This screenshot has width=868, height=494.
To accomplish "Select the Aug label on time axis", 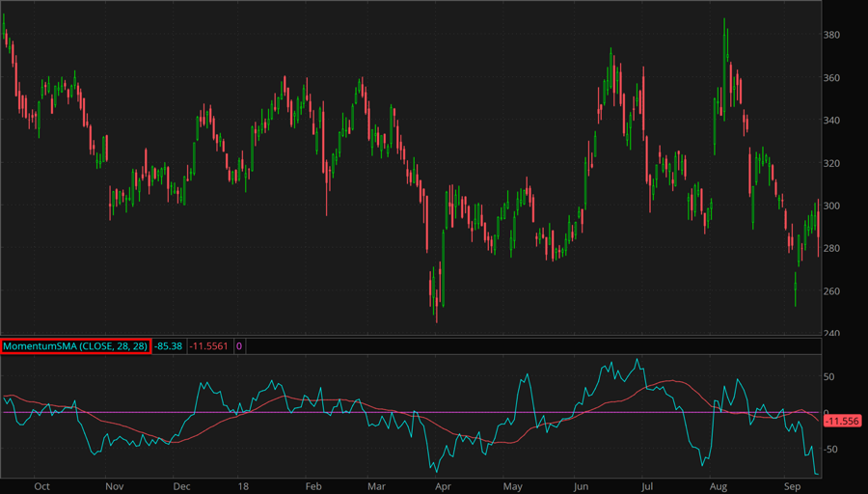I will point(718,486).
